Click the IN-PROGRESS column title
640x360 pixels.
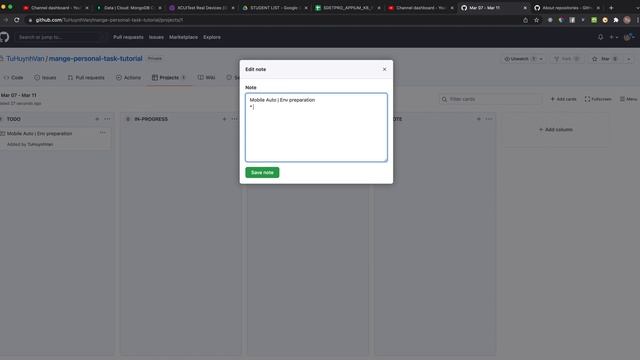[151, 119]
